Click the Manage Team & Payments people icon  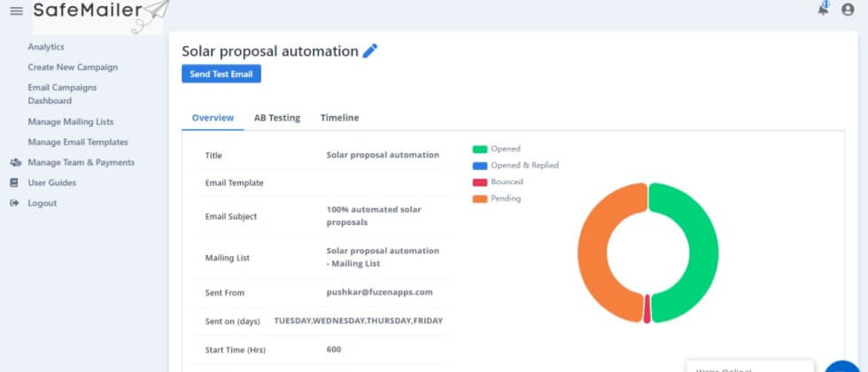tap(16, 162)
